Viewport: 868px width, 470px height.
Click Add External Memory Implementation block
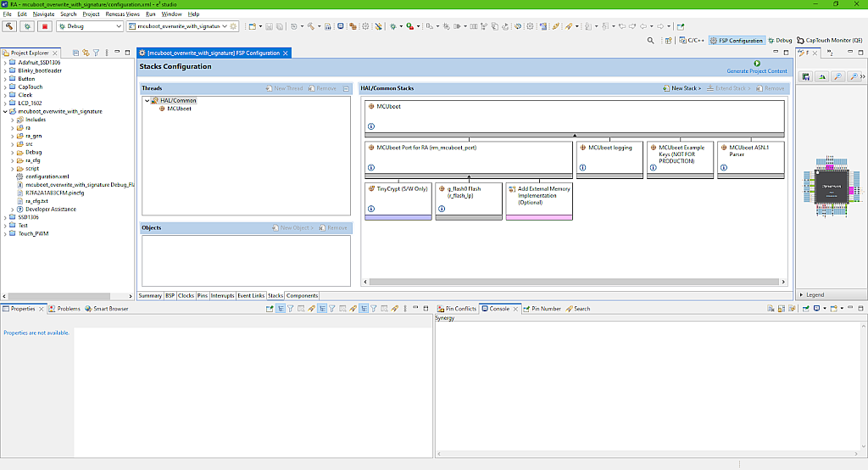[539, 201]
